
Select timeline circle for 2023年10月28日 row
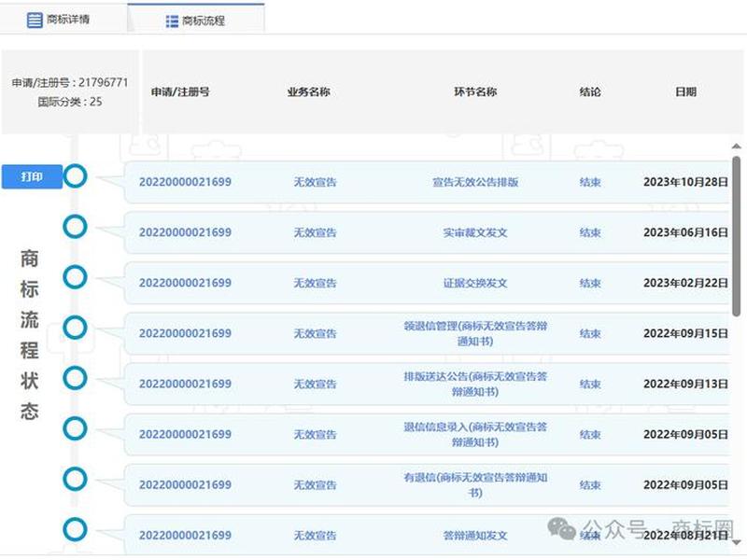click(75, 175)
